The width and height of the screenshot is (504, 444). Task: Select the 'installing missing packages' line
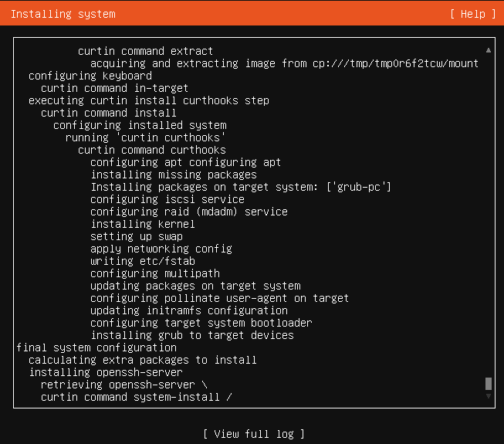click(173, 175)
